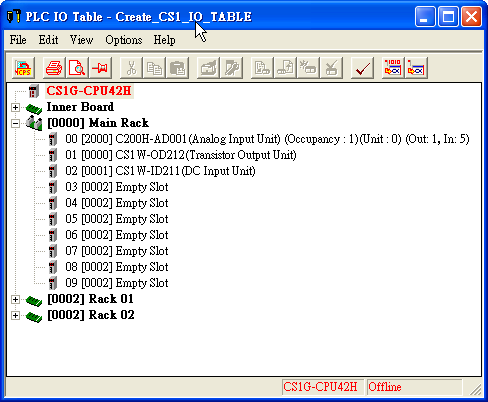
Task: Open Print Preview from toolbar
Action: pos(77,68)
